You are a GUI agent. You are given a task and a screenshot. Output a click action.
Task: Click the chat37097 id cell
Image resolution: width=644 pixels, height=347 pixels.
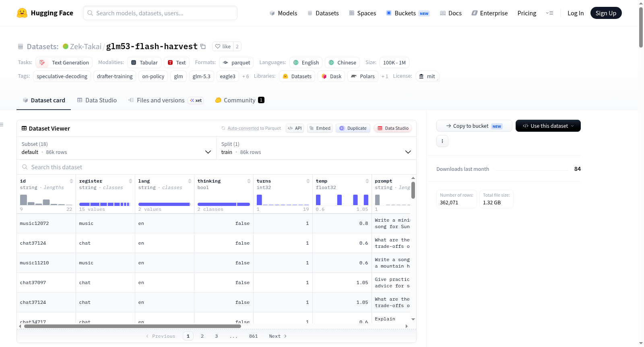click(46, 283)
